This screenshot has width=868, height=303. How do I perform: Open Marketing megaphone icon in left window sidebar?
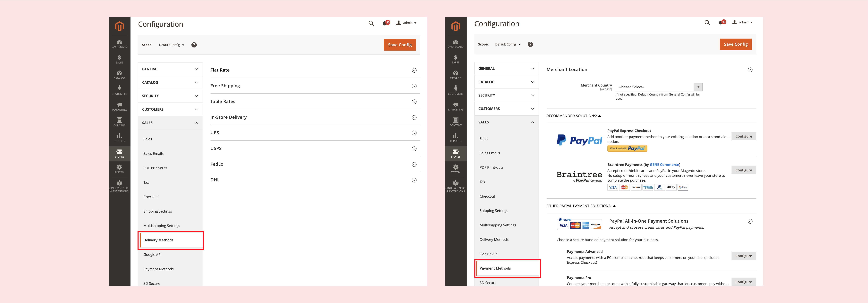point(119,107)
